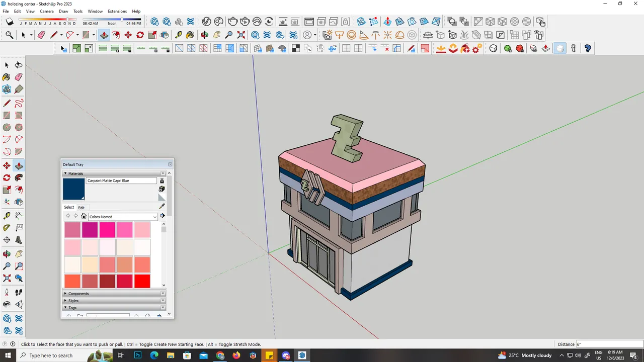Pick the Move tool in the top toolbar
This screenshot has width=644, height=362.
tap(128, 35)
